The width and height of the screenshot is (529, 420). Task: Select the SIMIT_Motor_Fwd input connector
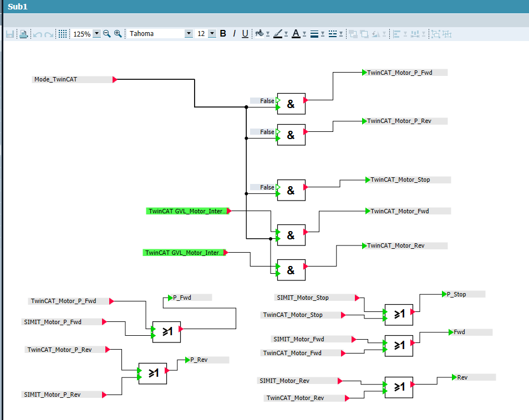(x=313, y=339)
